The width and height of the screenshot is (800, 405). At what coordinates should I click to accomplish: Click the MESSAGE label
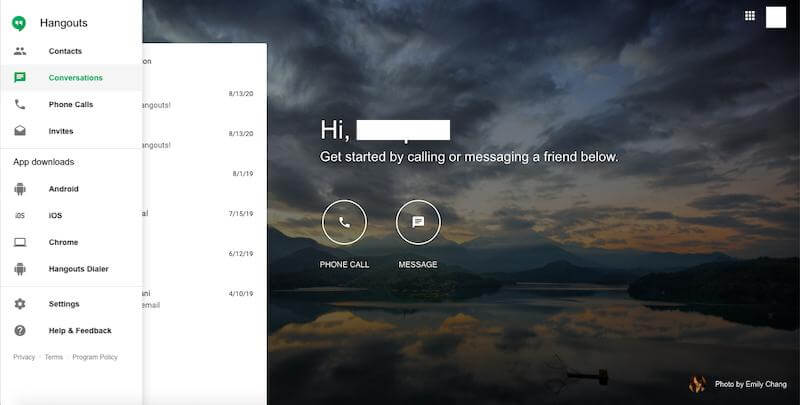coord(418,264)
